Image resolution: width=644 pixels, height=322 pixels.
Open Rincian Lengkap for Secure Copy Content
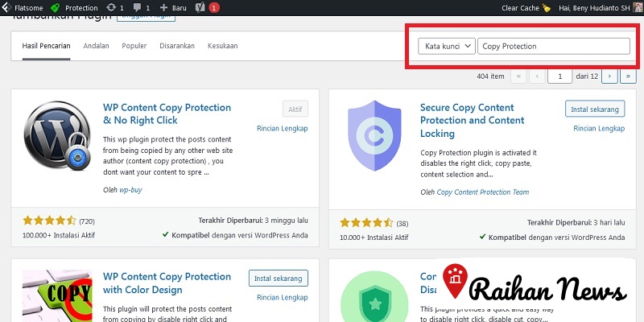pos(599,128)
